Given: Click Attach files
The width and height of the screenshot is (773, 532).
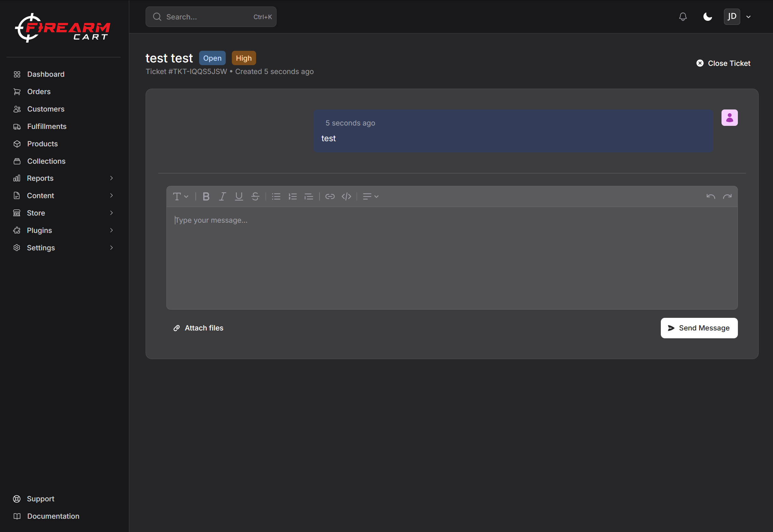Looking at the screenshot, I should [x=198, y=328].
